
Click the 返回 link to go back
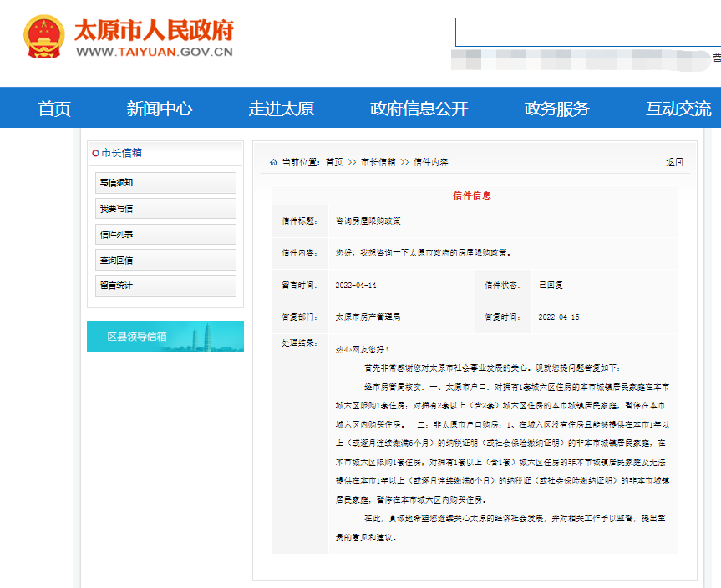click(674, 162)
